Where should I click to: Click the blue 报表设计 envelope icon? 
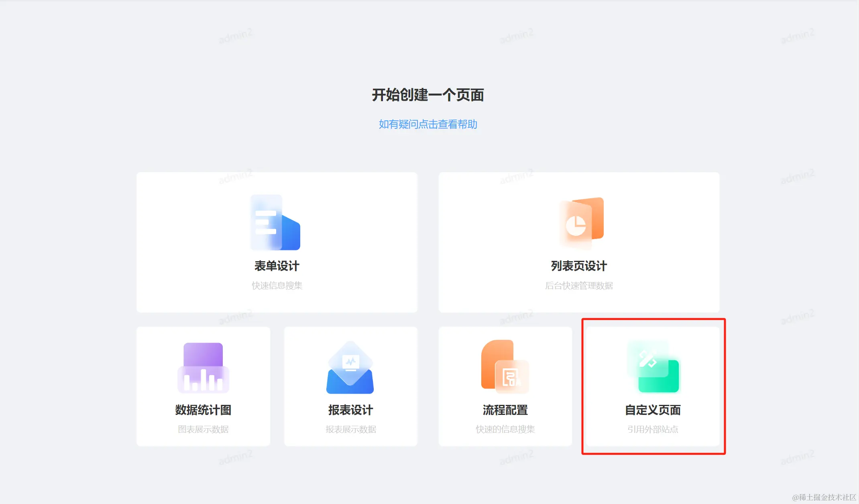pyautogui.click(x=350, y=368)
